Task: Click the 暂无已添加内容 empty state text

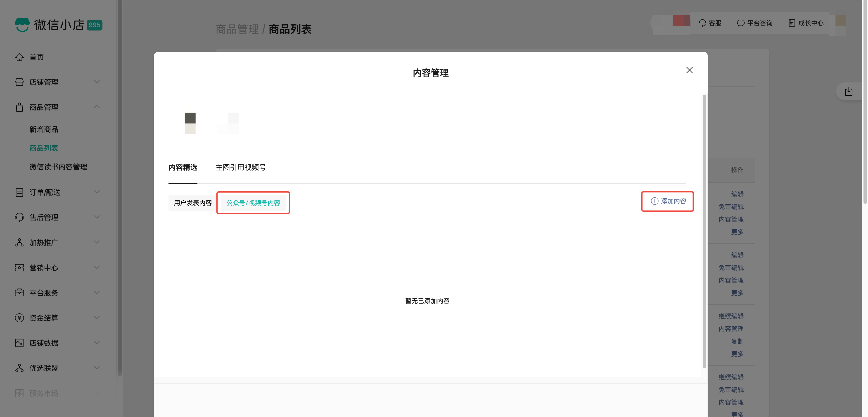Action: coord(427,301)
